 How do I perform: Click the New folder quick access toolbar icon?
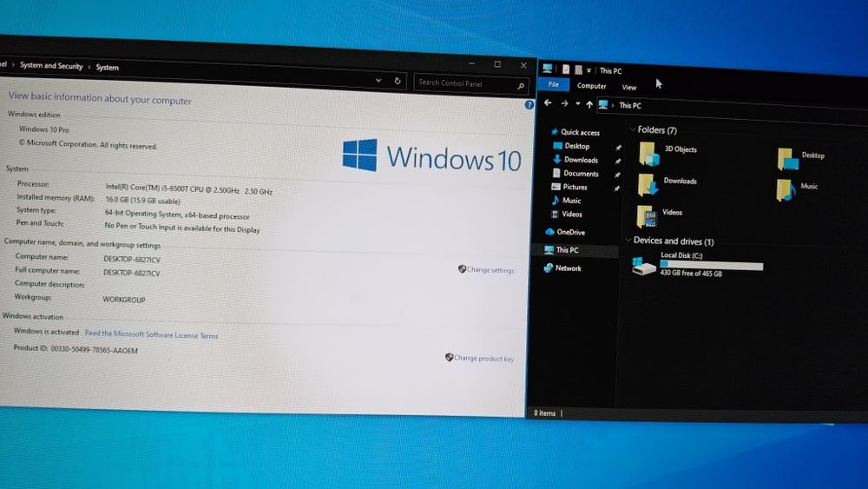coord(578,69)
